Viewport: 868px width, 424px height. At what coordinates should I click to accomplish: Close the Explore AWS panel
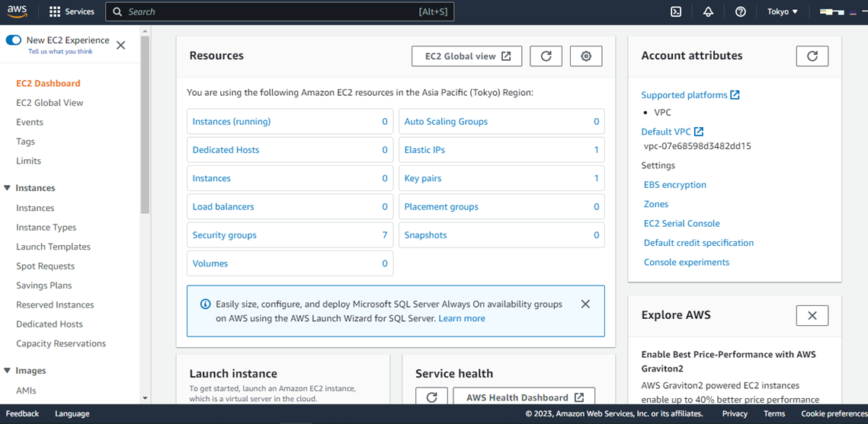point(812,316)
